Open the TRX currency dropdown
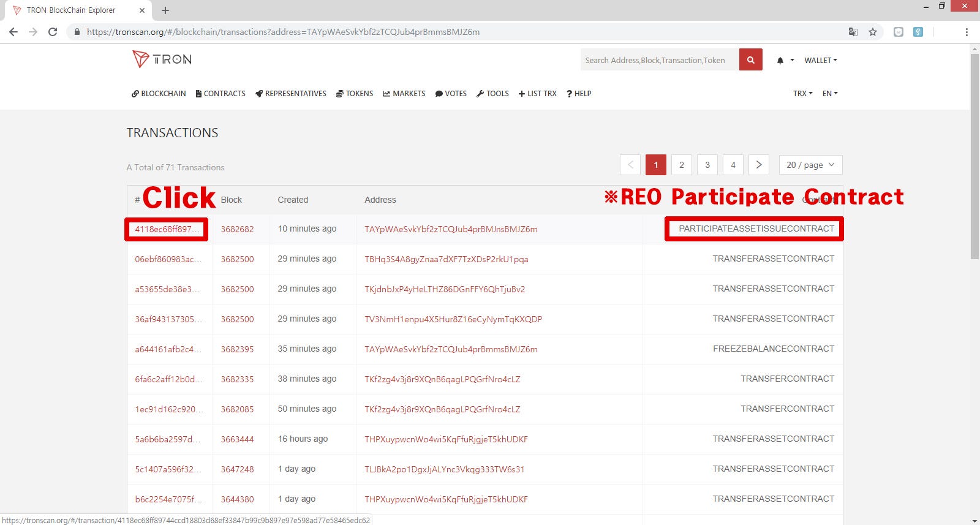The height and width of the screenshot is (525, 980). pos(802,94)
